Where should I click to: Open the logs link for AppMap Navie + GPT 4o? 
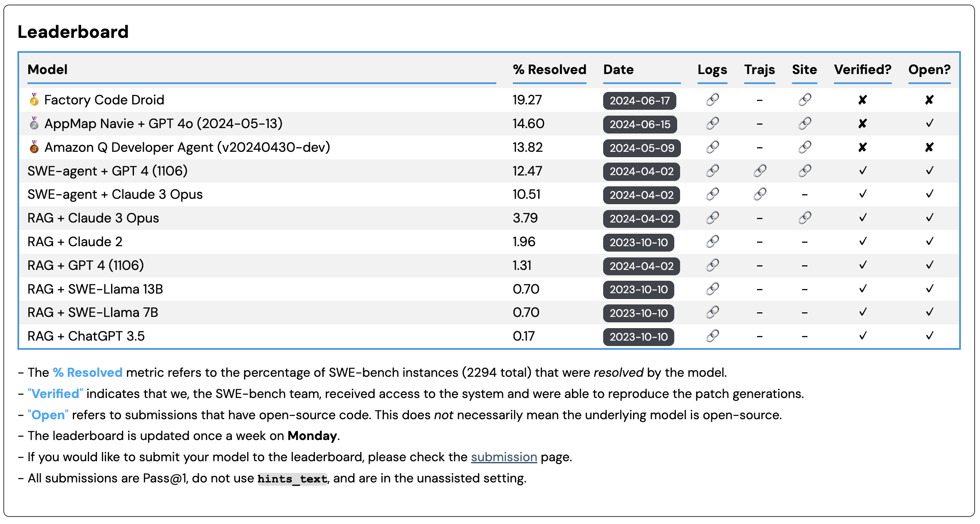pos(712,124)
